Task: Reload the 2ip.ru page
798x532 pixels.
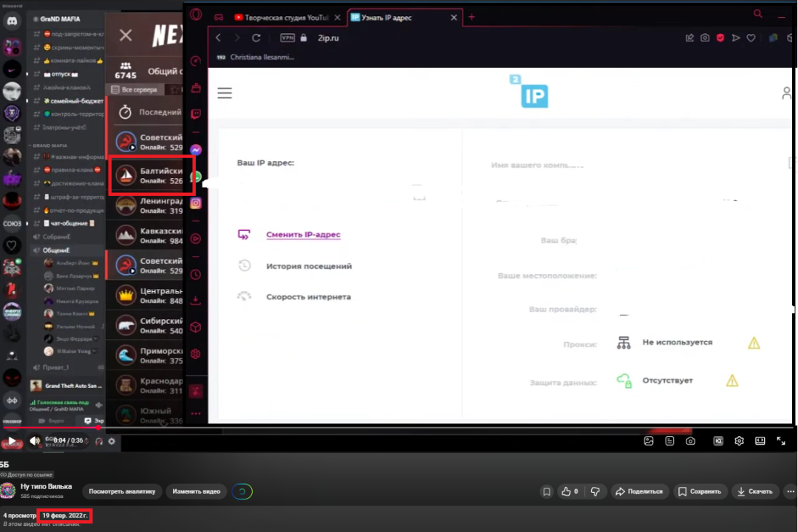Action: (x=256, y=38)
